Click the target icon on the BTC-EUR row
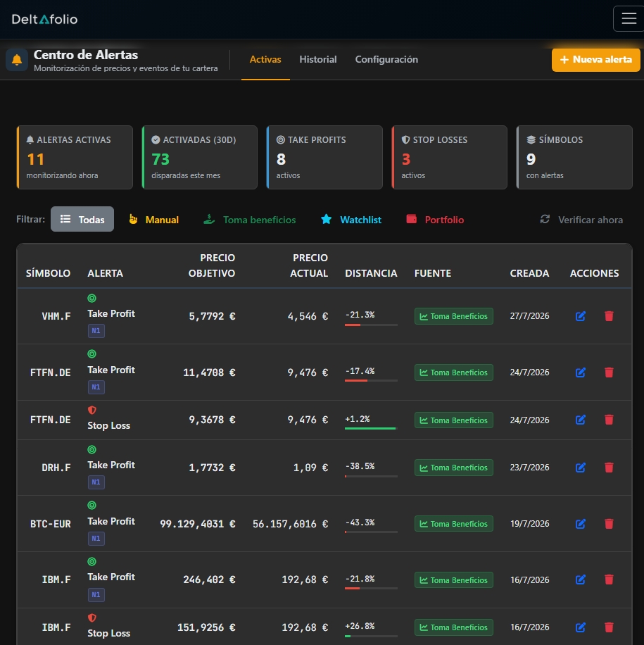644x645 pixels. pos(91,505)
